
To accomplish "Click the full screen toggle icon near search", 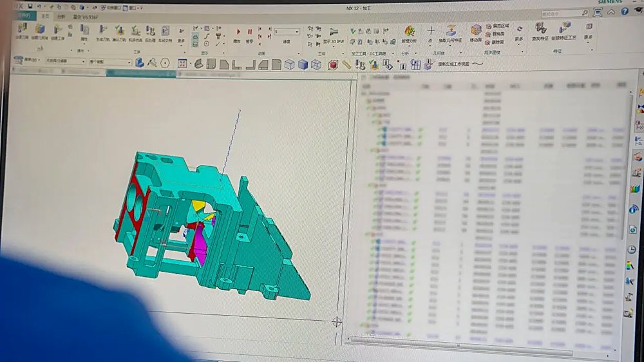I will [598, 12].
